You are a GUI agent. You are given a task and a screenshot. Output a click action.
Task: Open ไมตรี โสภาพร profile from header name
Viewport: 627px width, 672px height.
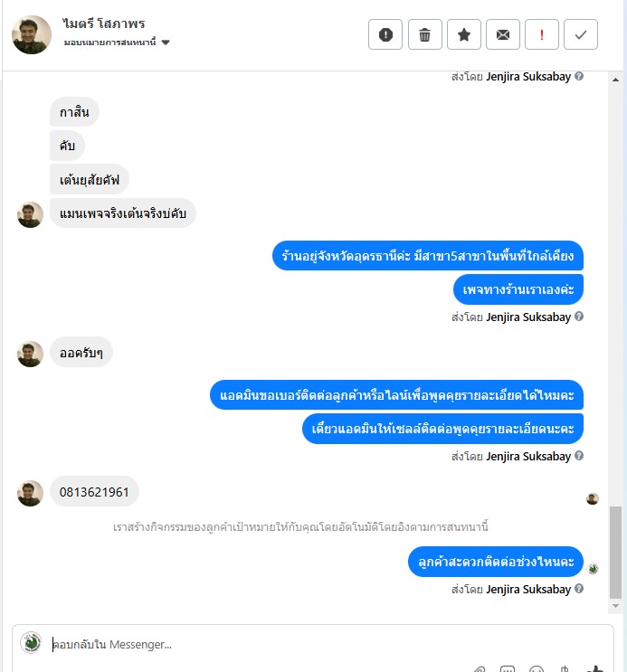point(103,24)
